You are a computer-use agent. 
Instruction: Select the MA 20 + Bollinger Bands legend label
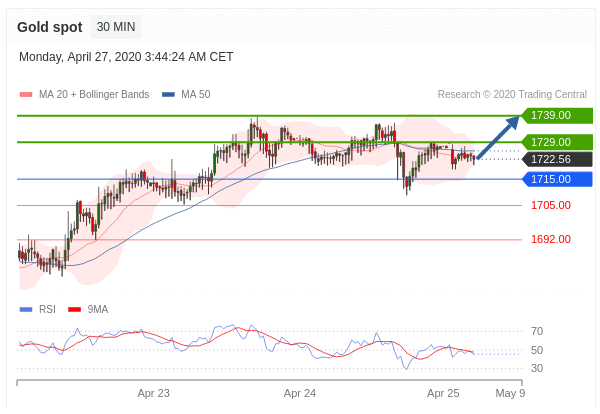pyautogui.click(x=94, y=95)
